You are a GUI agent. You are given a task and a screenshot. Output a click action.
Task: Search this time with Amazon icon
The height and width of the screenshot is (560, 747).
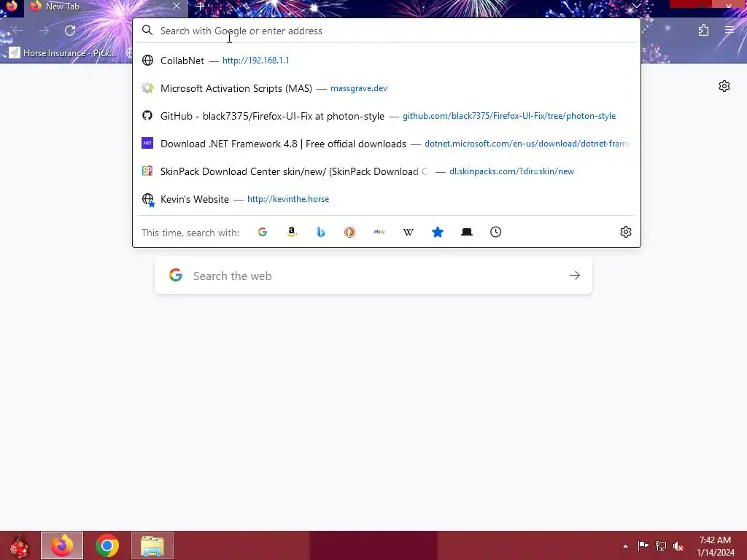click(292, 232)
